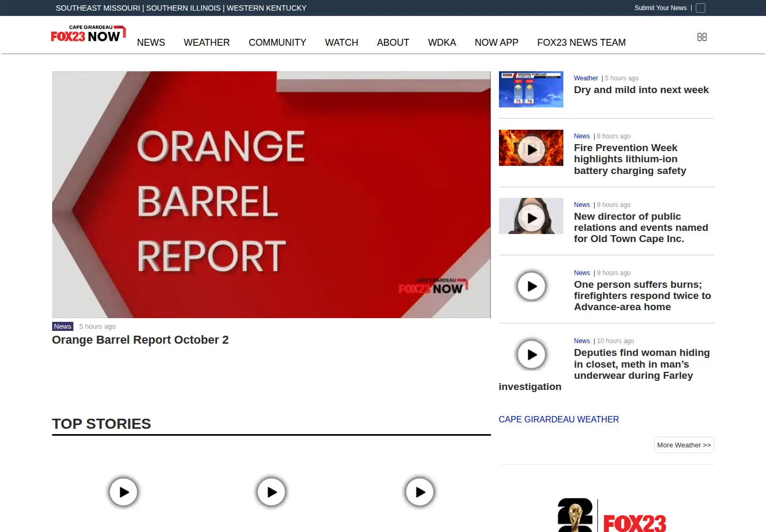Play the Old Town Cape director video
This screenshot has height=532, width=766.
click(x=531, y=218)
